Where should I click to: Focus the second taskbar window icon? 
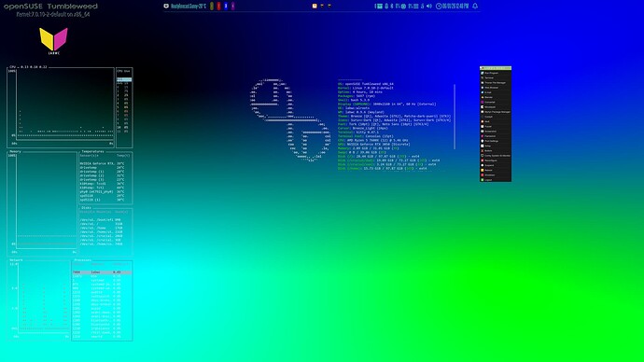[322, 7]
